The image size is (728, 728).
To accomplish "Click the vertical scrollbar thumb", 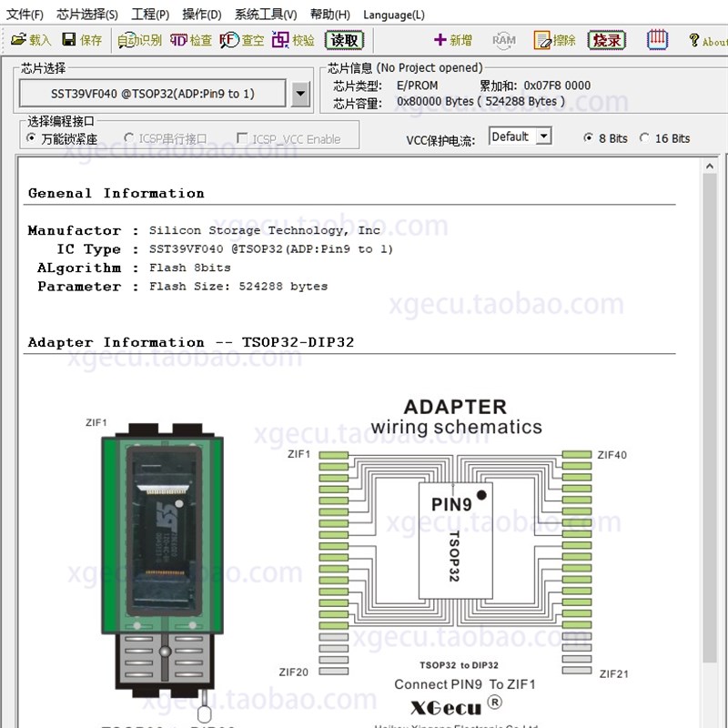I will (710, 418).
